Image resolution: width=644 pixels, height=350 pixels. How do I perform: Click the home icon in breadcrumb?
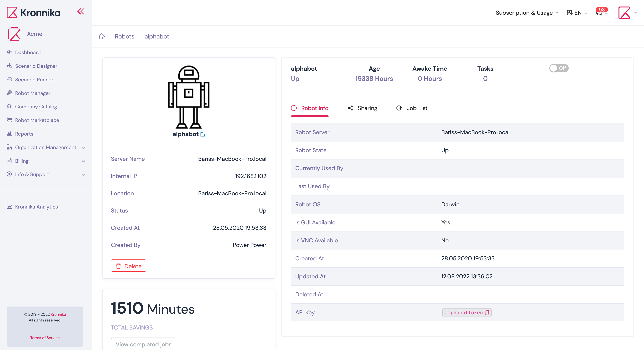click(102, 36)
